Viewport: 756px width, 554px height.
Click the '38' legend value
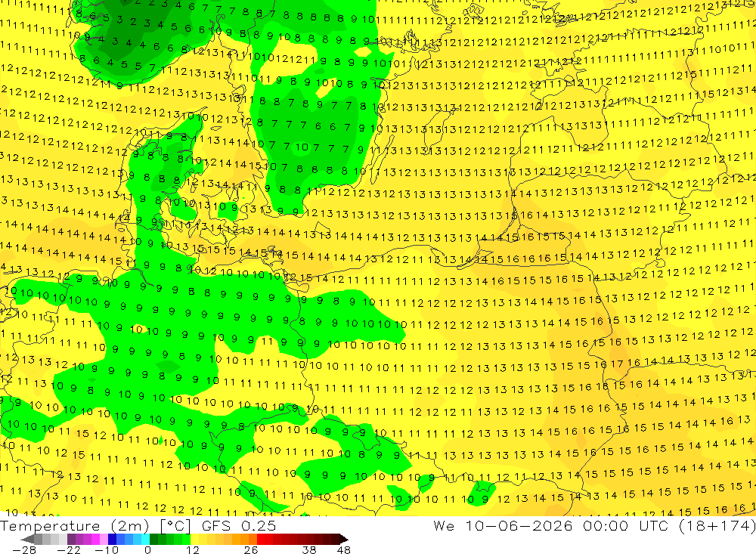tap(309, 549)
